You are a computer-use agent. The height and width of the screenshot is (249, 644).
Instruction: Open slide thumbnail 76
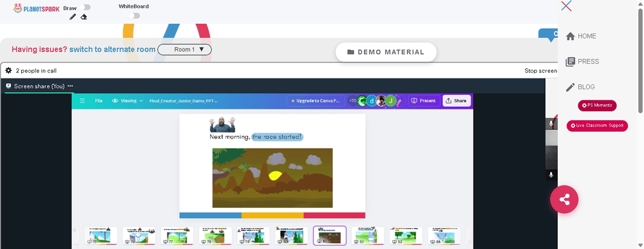click(139, 235)
